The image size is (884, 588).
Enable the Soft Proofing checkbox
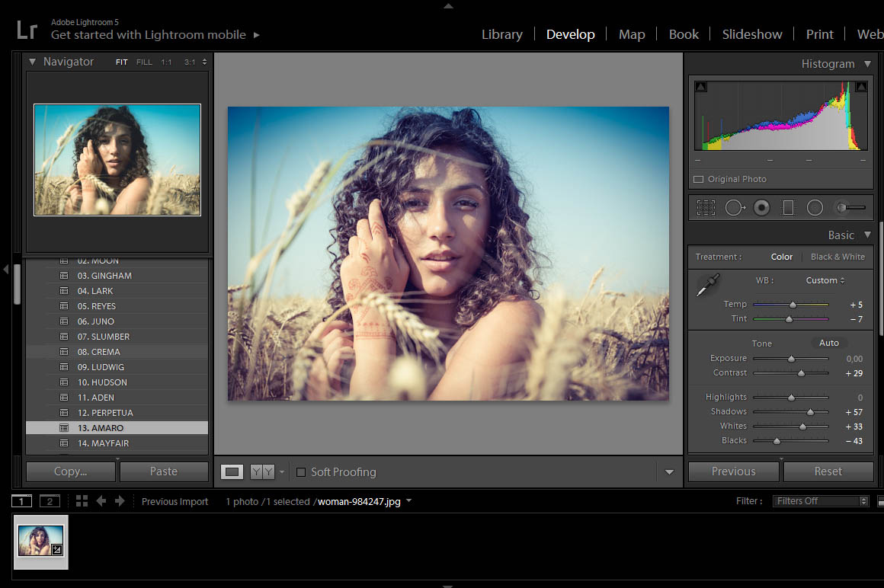point(301,472)
